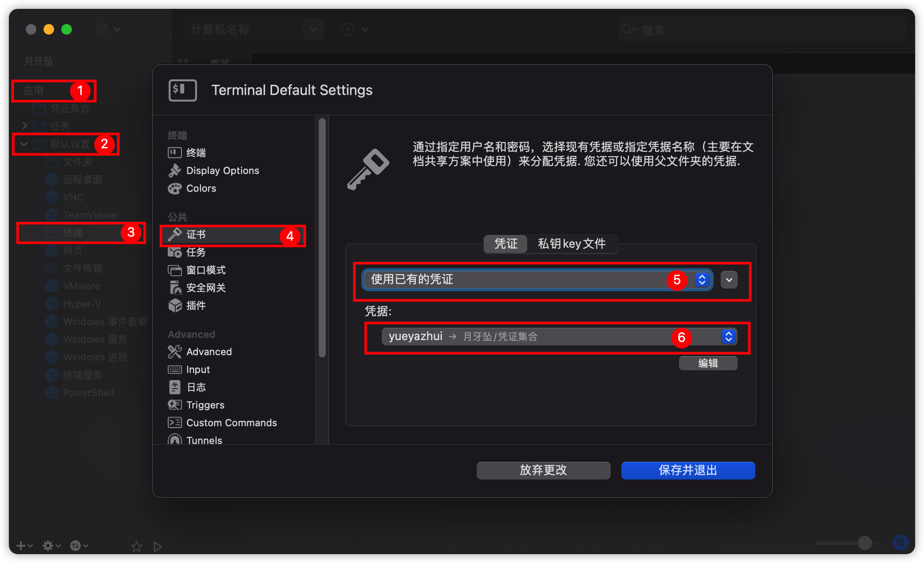Collapse the 默认设置 tree folder
Image resolution: width=924 pixels, height=563 pixels.
tap(24, 144)
